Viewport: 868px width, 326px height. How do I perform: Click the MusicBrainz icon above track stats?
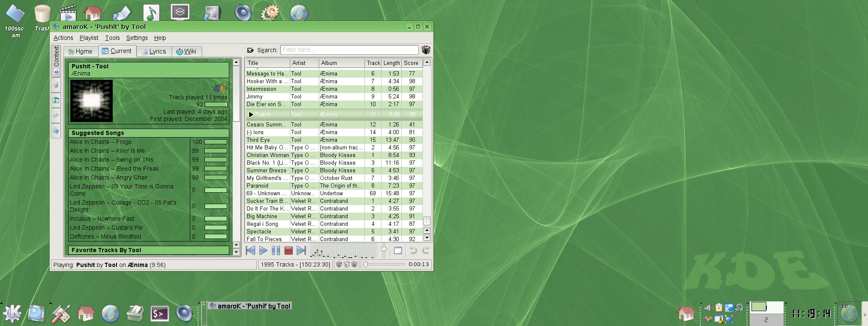[x=220, y=89]
